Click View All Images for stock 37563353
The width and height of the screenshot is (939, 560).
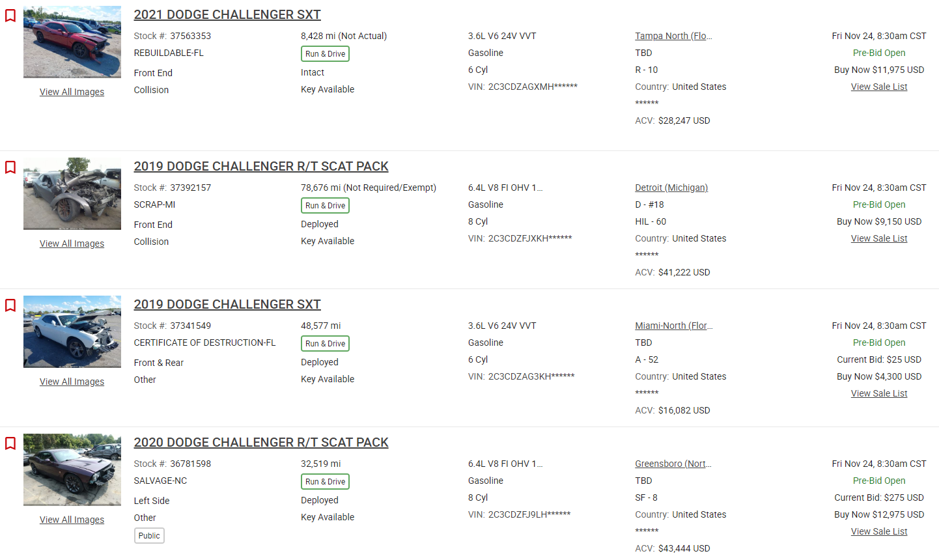click(x=72, y=92)
